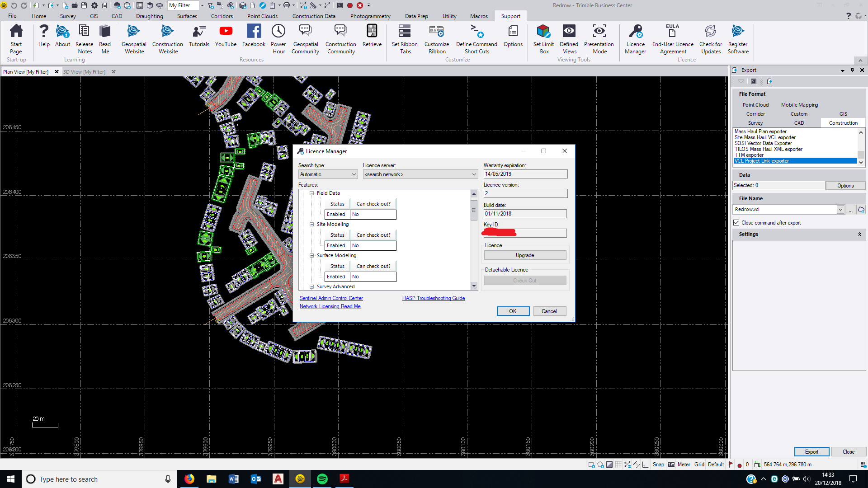This screenshot has height=488, width=868.
Task: Open the Redrow.vcl file name dropdown
Action: (x=840, y=209)
